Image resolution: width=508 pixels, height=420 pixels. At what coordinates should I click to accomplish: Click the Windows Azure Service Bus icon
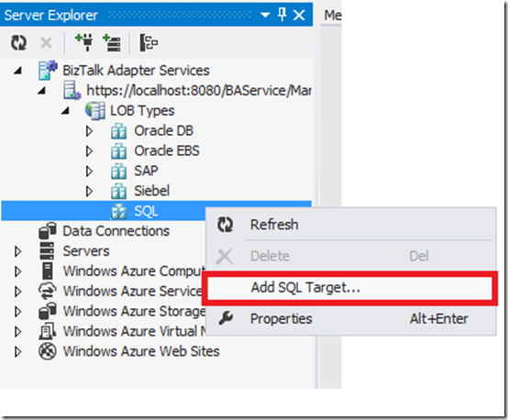click(x=48, y=291)
